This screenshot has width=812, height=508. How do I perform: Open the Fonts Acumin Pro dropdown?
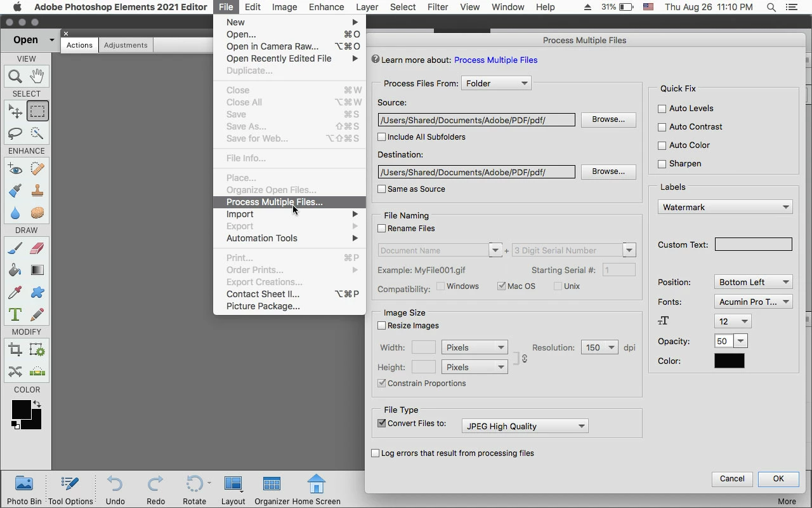pos(754,302)
